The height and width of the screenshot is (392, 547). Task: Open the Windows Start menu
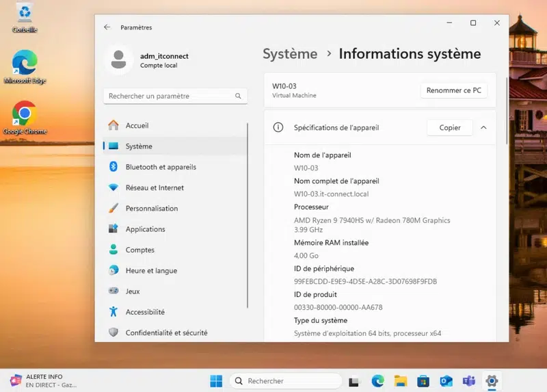(216, 381)
